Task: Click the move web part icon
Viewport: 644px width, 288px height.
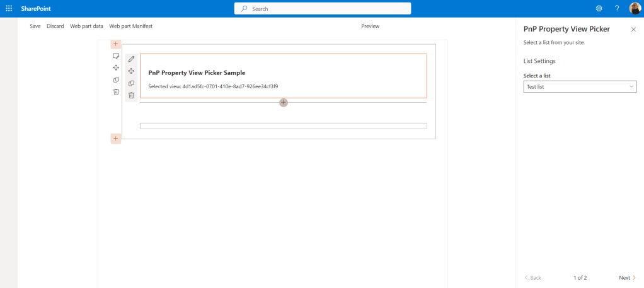Action: 131,71
